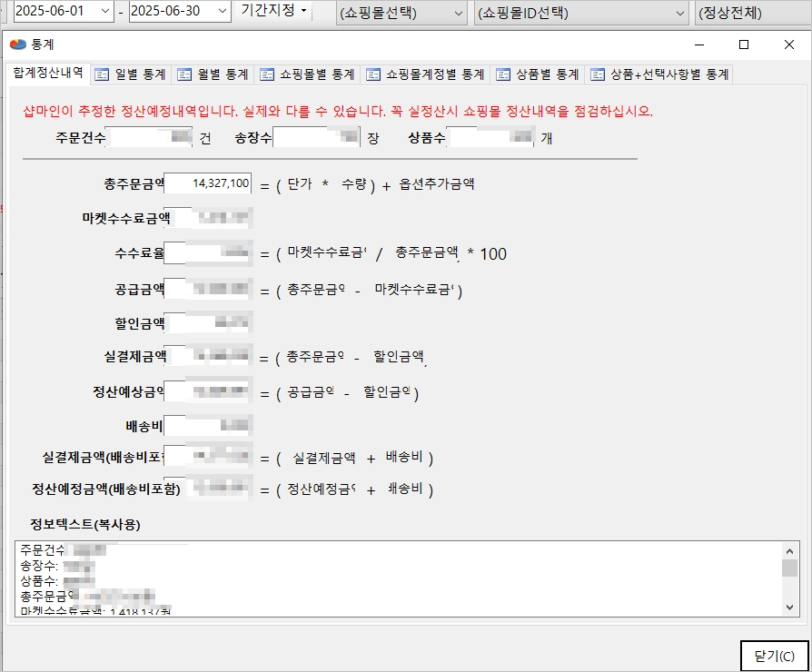
Task: Click the 월별 통계 tab icon
Action: coord(184,74)
